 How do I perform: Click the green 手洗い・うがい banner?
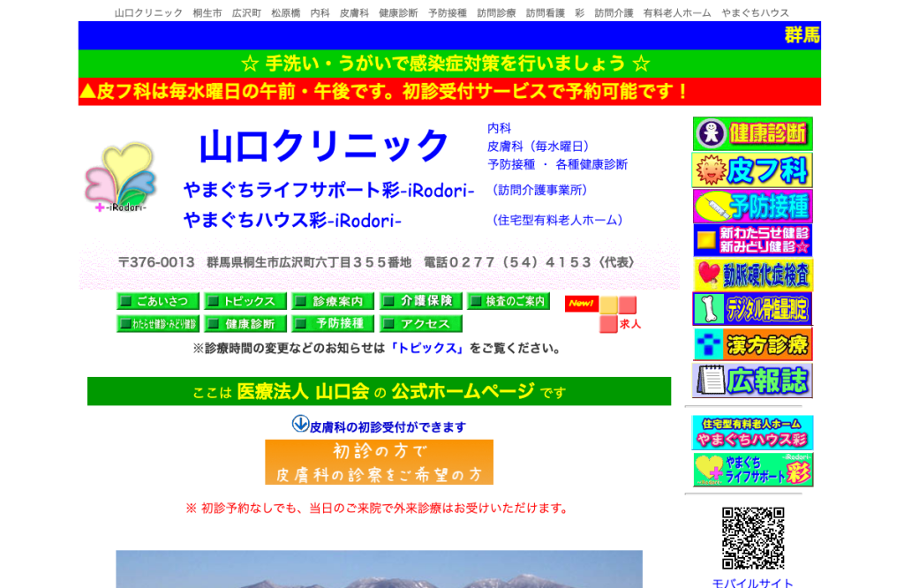449,64
